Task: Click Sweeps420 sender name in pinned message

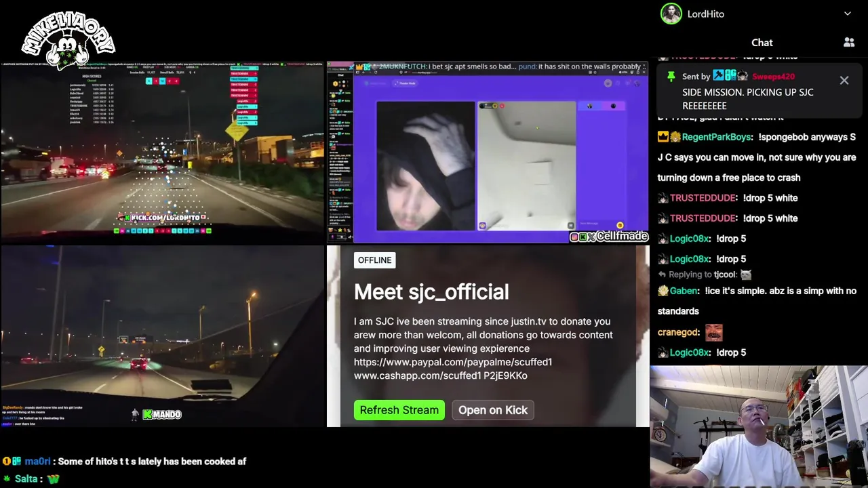Action: coord(773,77)
